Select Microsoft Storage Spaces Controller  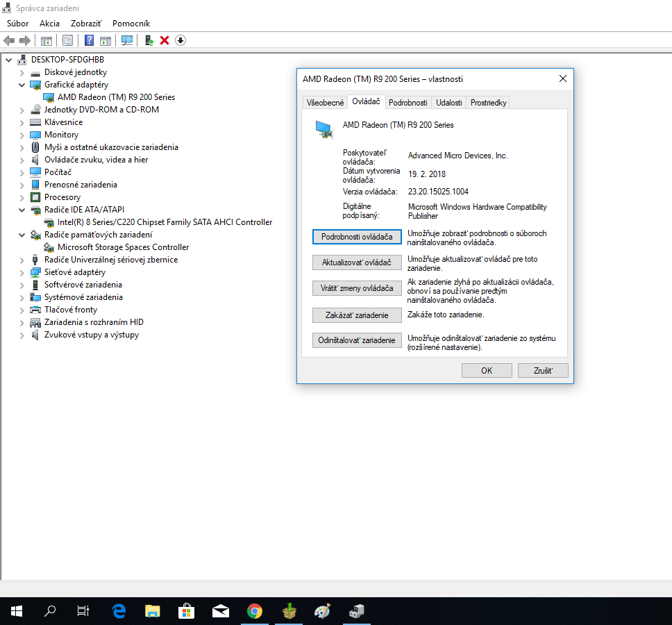pyautogui.click(x=124, y=247)
